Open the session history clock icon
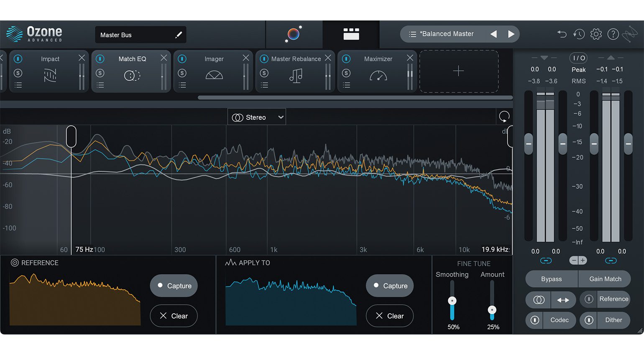Image resolution: width=644 pixels, height=355 pixels. pyautogui.click(x=579, y=34)
